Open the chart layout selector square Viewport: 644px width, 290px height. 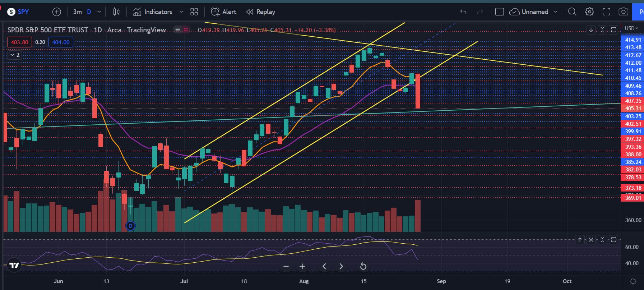(x=499, y=12)
